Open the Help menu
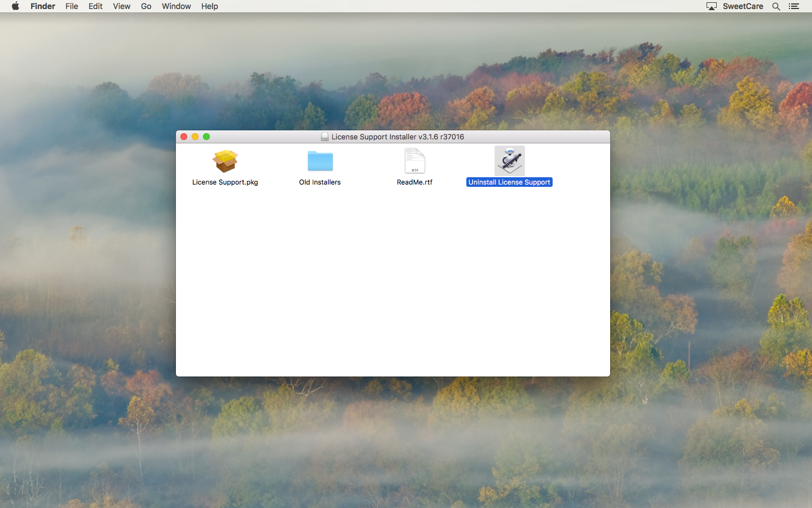The height and width of the screenshot is (508, 812). coord(209,6)
